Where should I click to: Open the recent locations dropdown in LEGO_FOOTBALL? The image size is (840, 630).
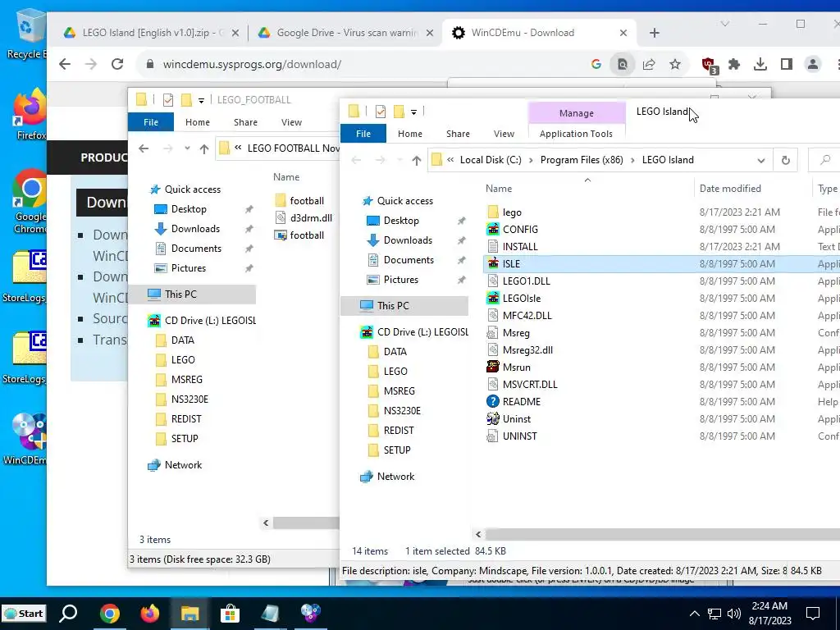tap(187, 148)
